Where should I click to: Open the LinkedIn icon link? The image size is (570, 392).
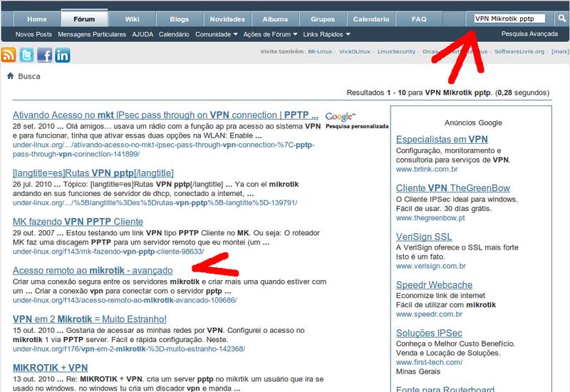(x=63, y=56)
